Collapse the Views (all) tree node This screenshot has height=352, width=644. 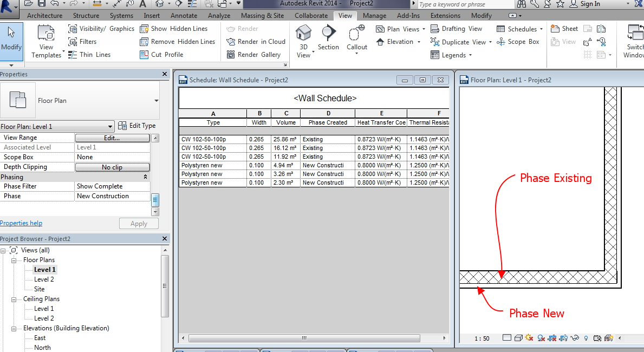3,251
